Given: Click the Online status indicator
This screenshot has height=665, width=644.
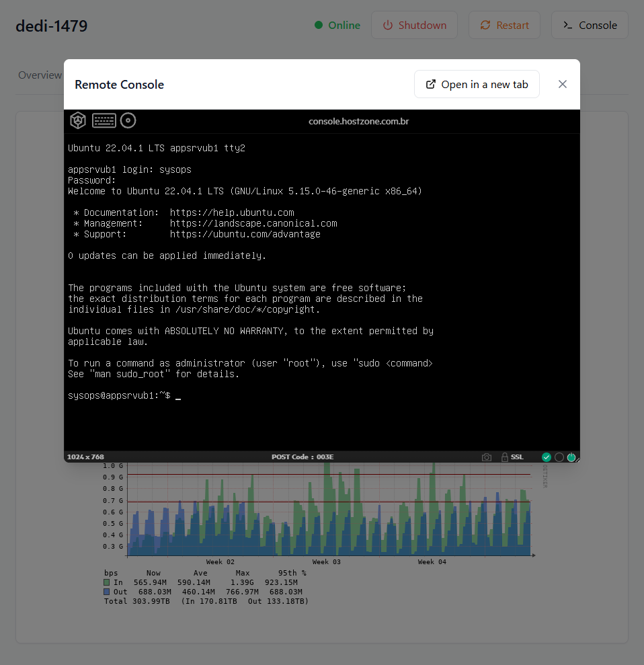Looking at the screenshot, I should (x=337, y=25).
